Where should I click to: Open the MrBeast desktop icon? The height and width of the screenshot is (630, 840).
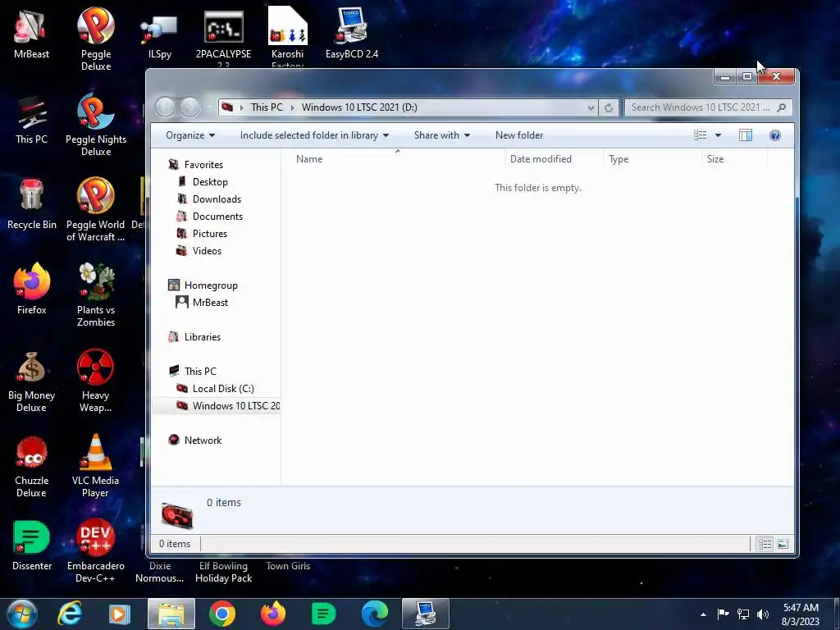(x=31, y=34)
